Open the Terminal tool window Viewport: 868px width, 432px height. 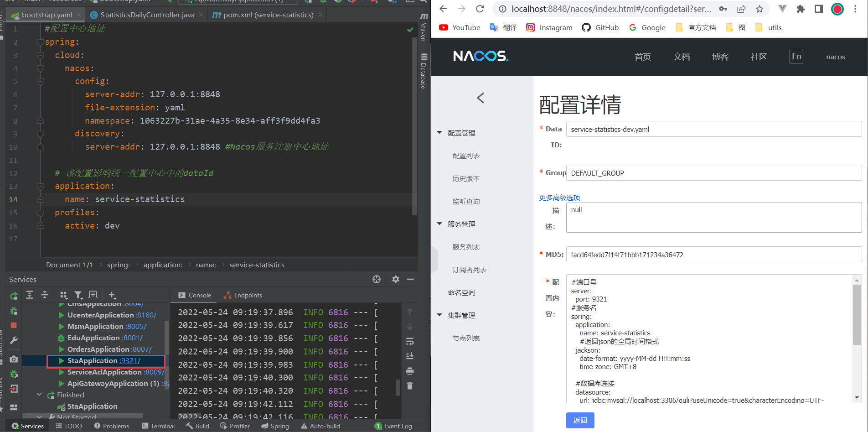158,426
